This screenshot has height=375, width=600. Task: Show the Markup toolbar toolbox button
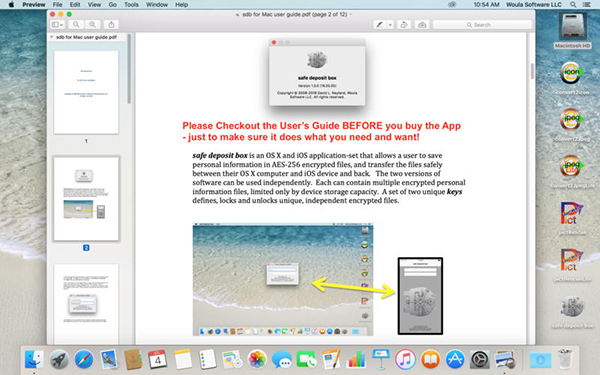point(422,24)
